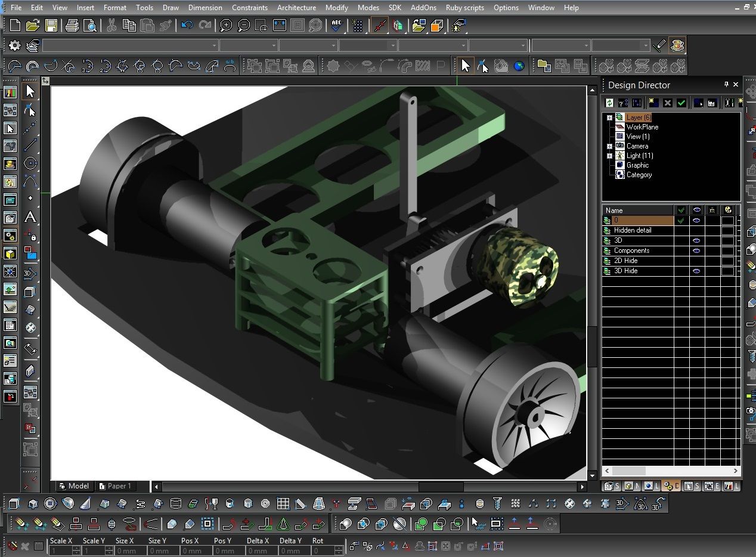Expand the Layer (6) tree node
Screen dimensions: 756x557
click(x=609, y=118)
